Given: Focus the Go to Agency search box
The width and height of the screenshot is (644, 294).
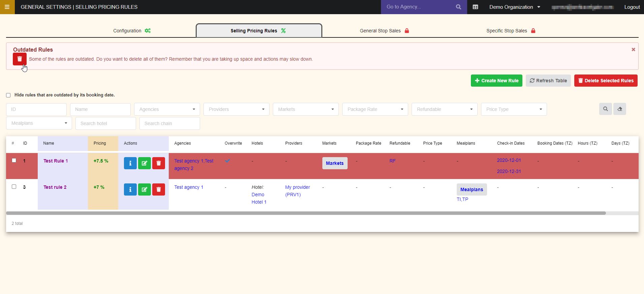Looking at the screenshot, I should pos(418,7).
